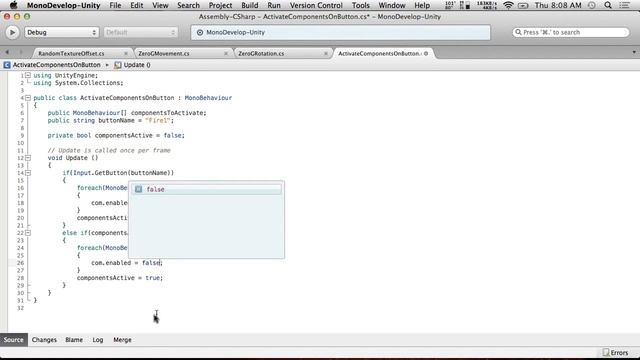The image size is (640, 360).
Task: Switch to Merge view tab
Action: [x=122, y=340]
